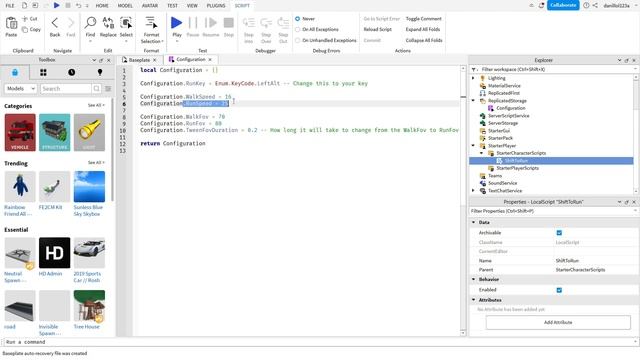Click the Stop test button
Viewport: 640px width, 360px height.
[x=229, y=23]
